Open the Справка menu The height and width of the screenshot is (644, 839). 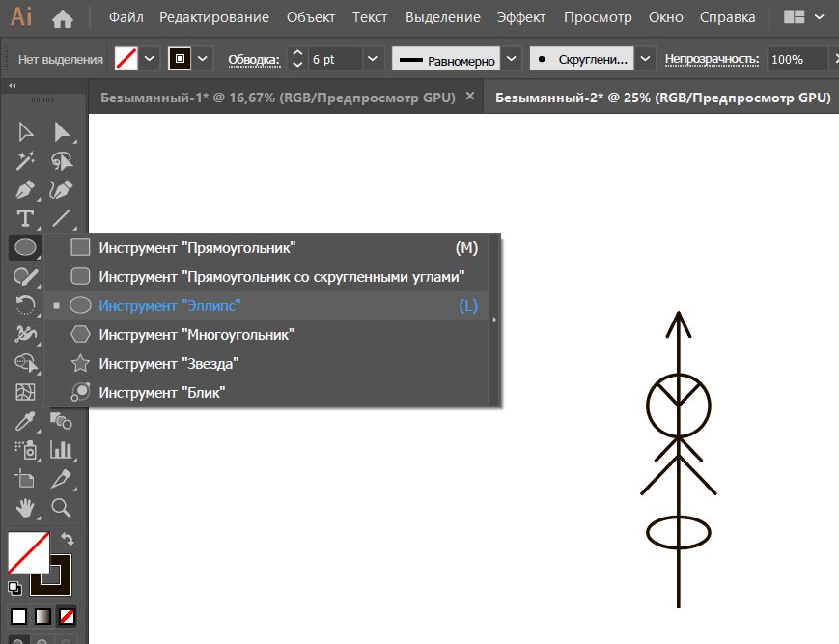point(728,17)
